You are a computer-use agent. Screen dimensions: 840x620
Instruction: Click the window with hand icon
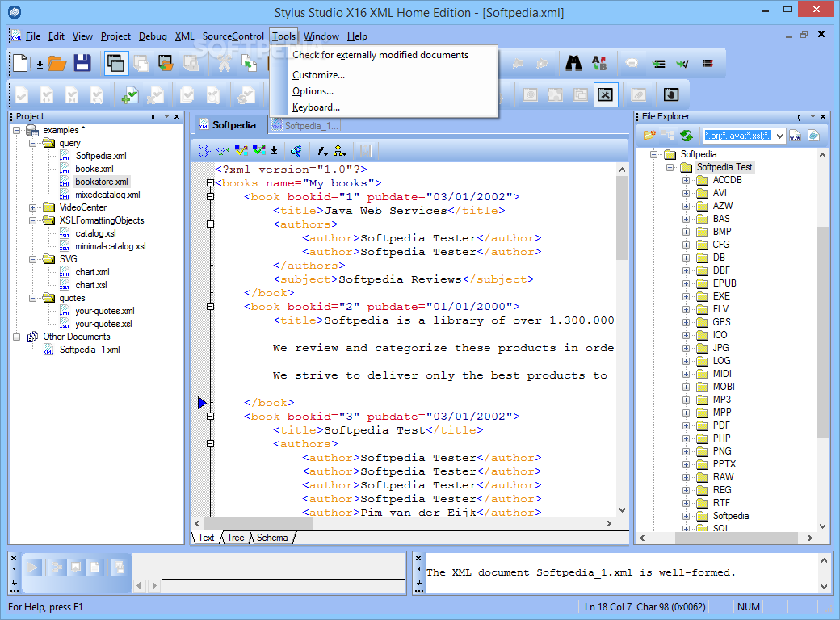tap(670, 94)
